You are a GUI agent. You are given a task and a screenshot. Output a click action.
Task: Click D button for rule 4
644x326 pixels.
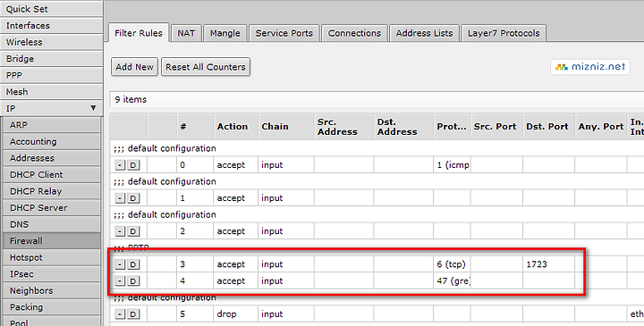pos(132,280)
